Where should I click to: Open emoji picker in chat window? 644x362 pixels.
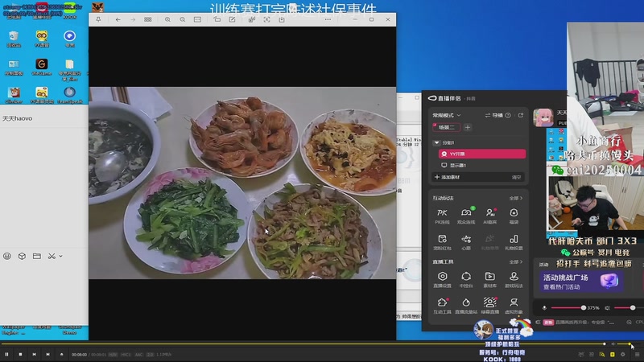pos(7,256)
